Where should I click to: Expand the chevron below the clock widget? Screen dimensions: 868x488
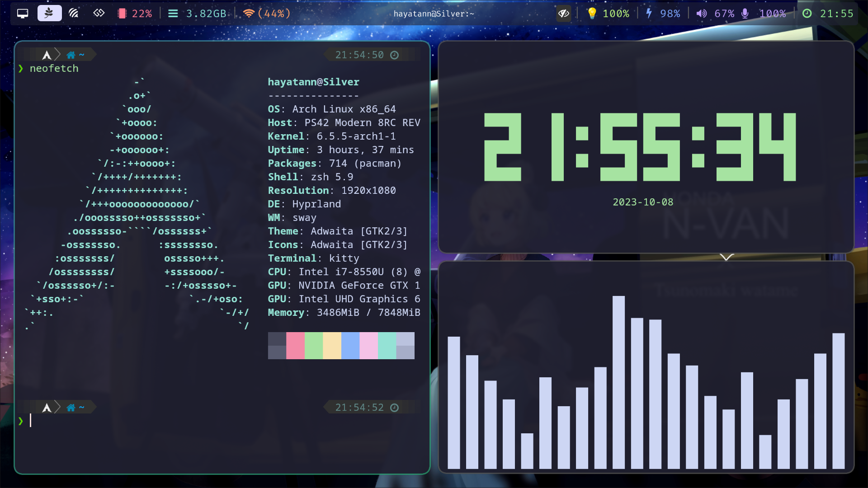coord(726,257)
